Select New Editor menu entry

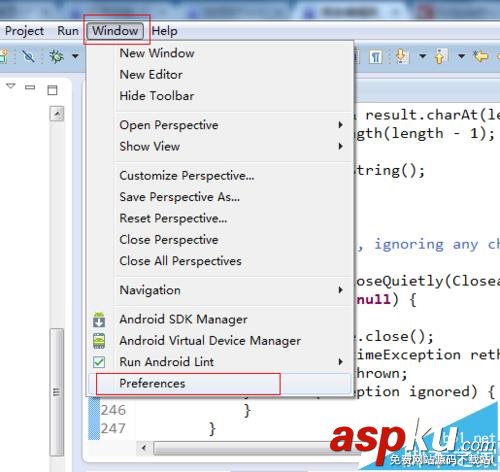click(219, 75)
